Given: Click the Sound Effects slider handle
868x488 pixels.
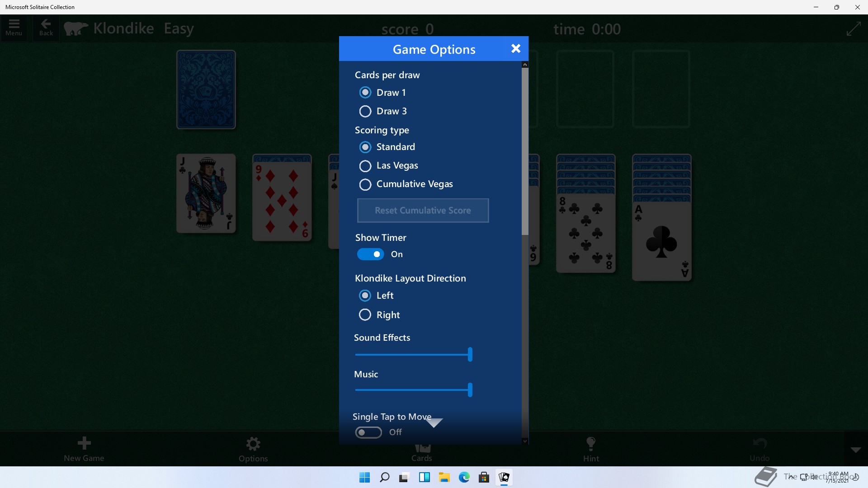Looking at the screenshot, I should coord(470,354).
